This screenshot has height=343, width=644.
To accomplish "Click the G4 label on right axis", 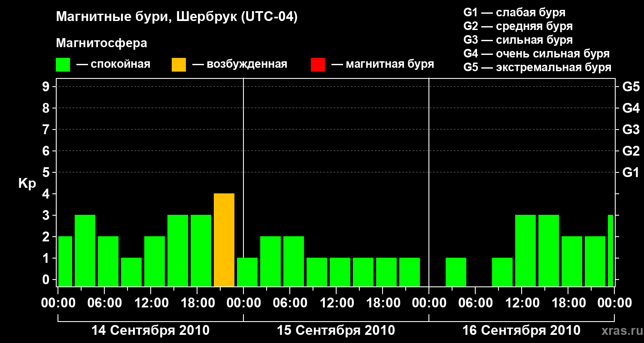I will [631, 108].
